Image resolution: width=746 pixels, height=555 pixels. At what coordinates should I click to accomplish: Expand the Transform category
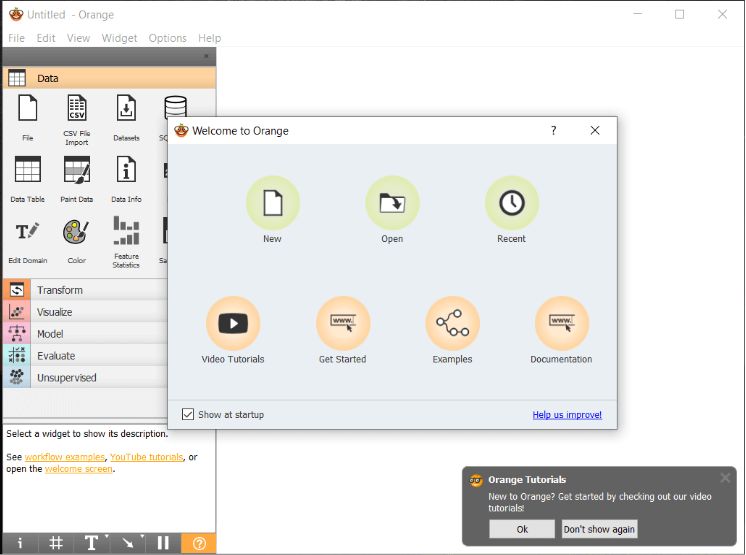(x=86, y=290)
